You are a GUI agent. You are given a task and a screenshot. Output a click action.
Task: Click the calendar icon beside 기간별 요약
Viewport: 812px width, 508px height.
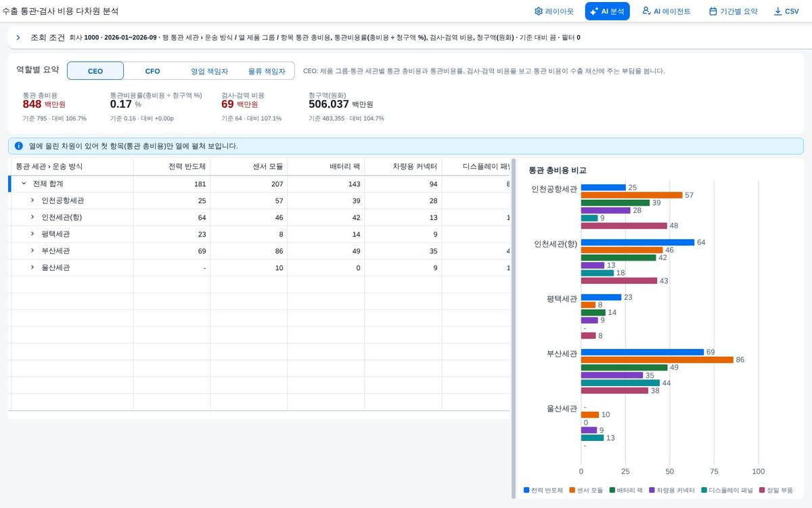pos(713,12)
